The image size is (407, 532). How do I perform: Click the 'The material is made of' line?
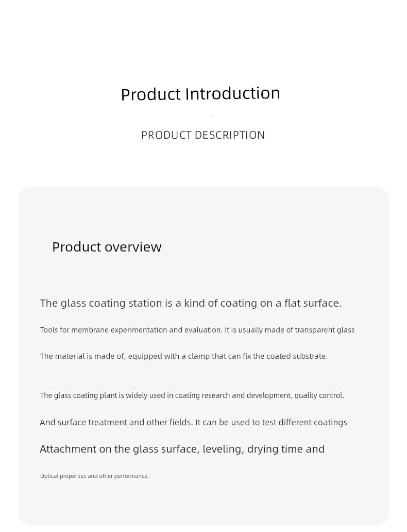[184, 356]
